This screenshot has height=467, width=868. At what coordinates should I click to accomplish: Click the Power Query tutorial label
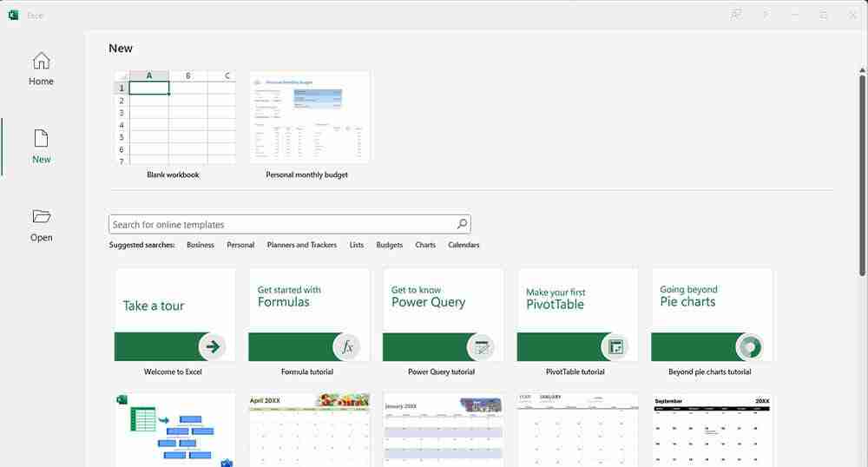441,372
